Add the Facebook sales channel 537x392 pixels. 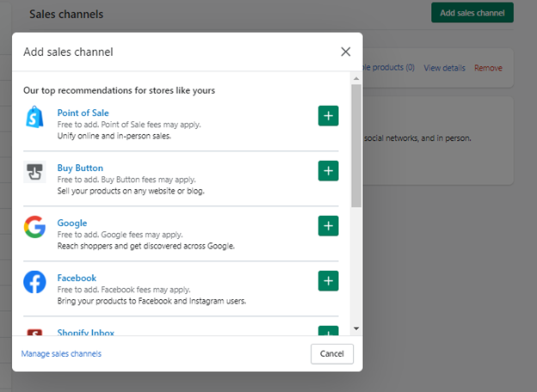click(328, 281)
